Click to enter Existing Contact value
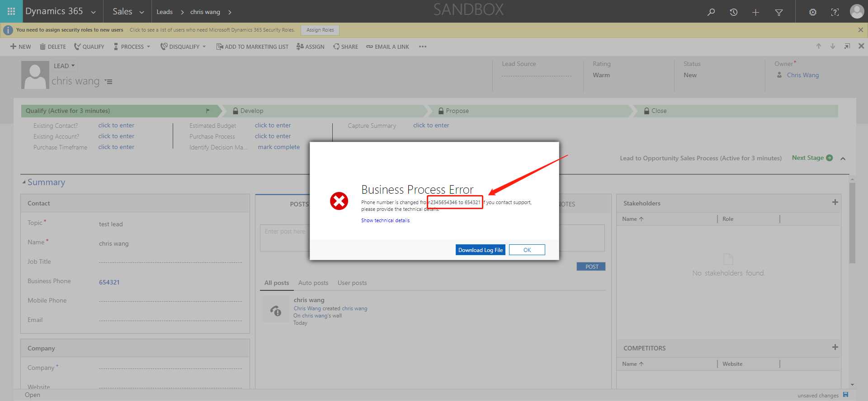Image resolution: width=868 pixels, height=401 pixels. [x=116, y=125]
